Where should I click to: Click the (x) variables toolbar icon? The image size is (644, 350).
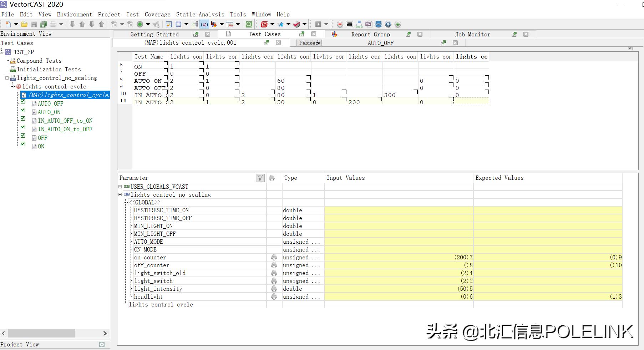tap(204, 24)
